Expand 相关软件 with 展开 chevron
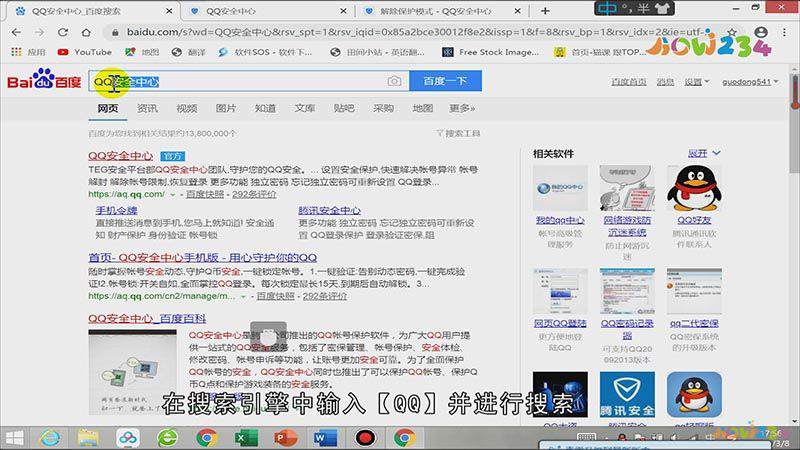Image resolution: width=800 pixels, height=450 pixels. 704,153
